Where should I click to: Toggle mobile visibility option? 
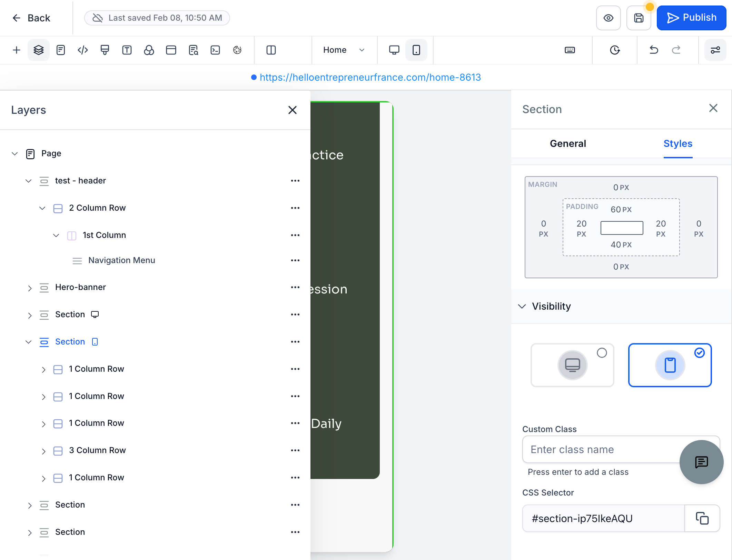(670, 365)
